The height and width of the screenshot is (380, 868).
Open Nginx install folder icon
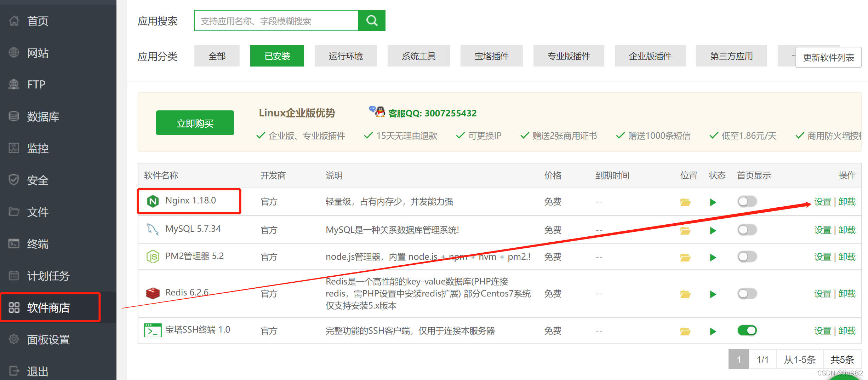point(685,202)
